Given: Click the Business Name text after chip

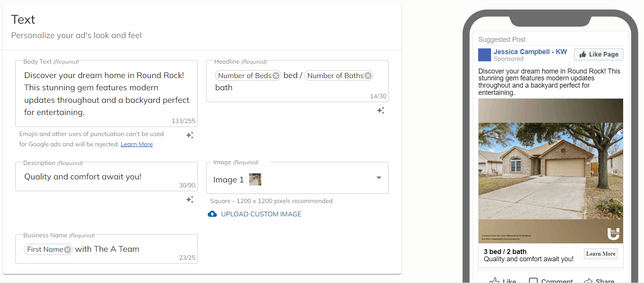Looking at the screenshot, I should coord(107,249).
